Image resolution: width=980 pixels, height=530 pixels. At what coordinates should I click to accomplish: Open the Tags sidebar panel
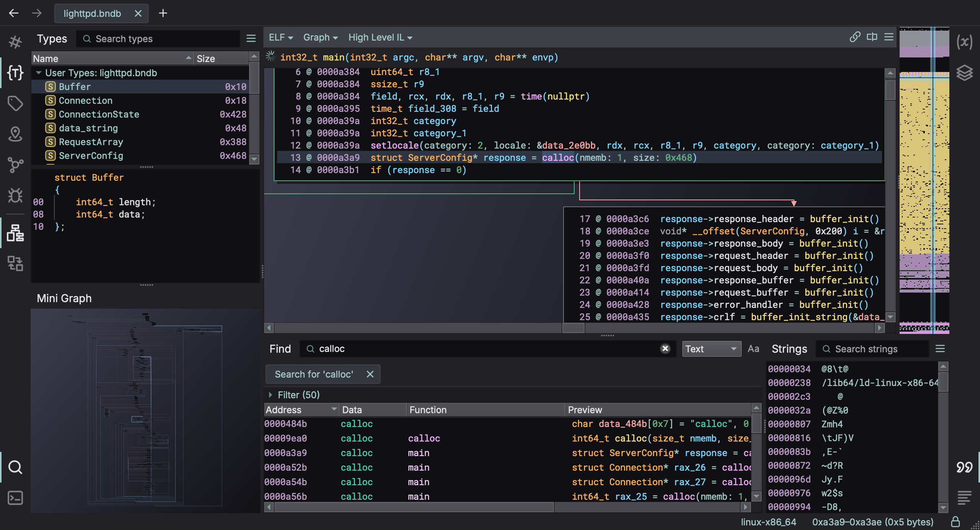[15, 103]
